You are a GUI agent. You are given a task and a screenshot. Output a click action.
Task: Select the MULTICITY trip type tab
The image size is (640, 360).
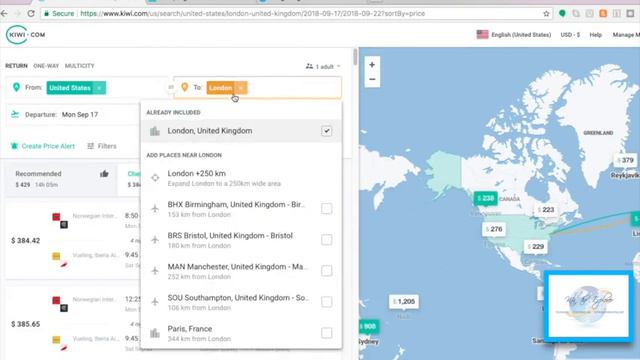coord(80,66)
